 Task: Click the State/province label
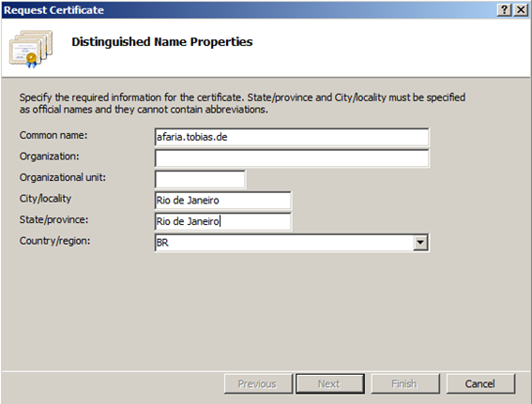53,219
